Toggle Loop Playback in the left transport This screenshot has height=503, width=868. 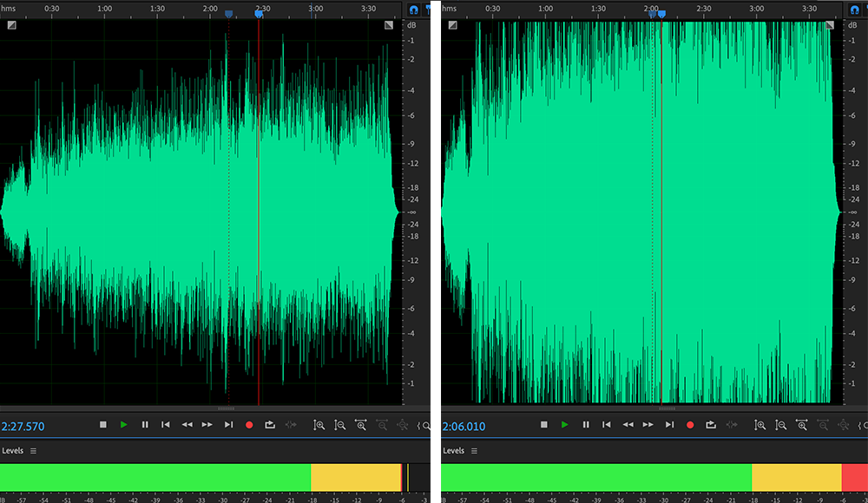tap(270, 425)
